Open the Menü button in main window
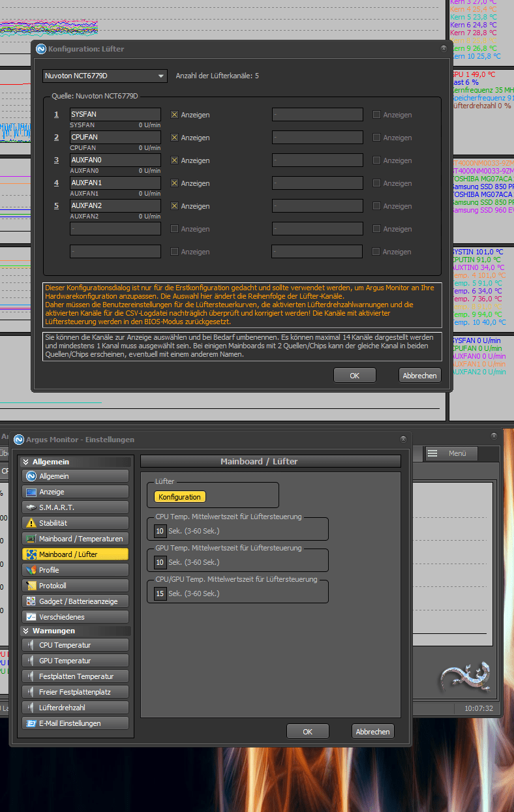The height and width of the screenshot is (812, 514). (x=451, y=453)
